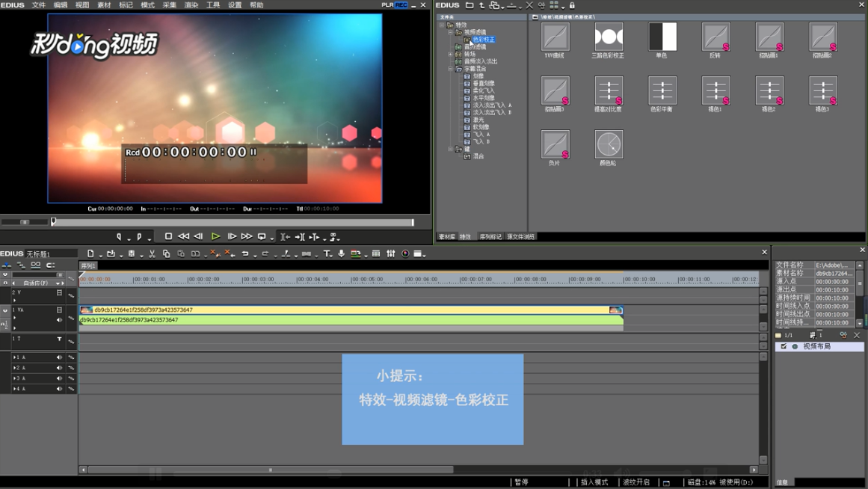Click the fast forward button in the player
868x489 pixels.
[247, 236]
